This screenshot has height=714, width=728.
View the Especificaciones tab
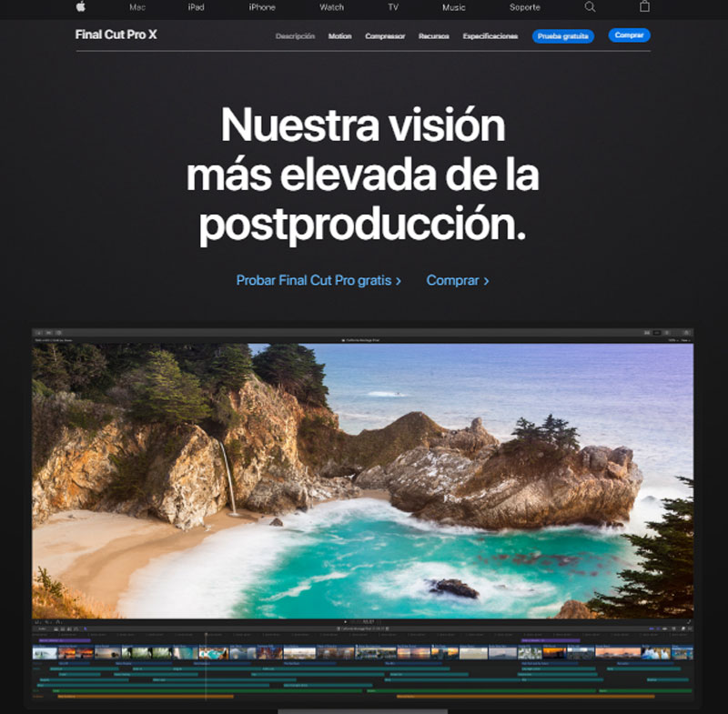point(490,36)
